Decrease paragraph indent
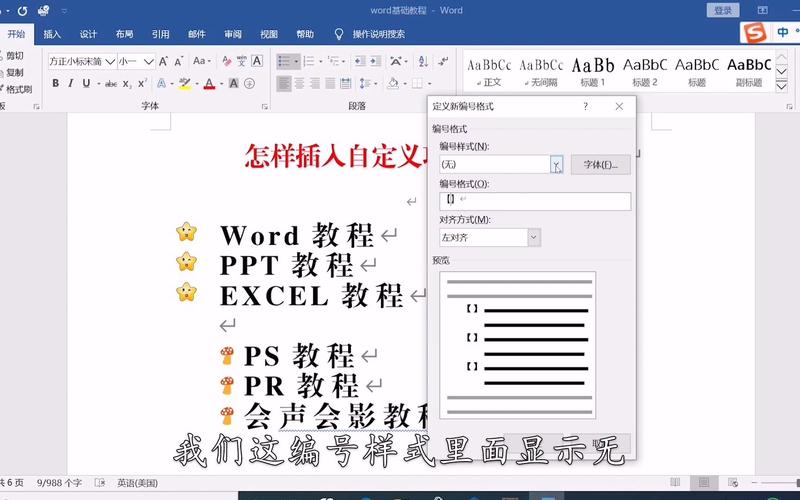The height and width of the screenshot is (500, 800). (360, 61)
